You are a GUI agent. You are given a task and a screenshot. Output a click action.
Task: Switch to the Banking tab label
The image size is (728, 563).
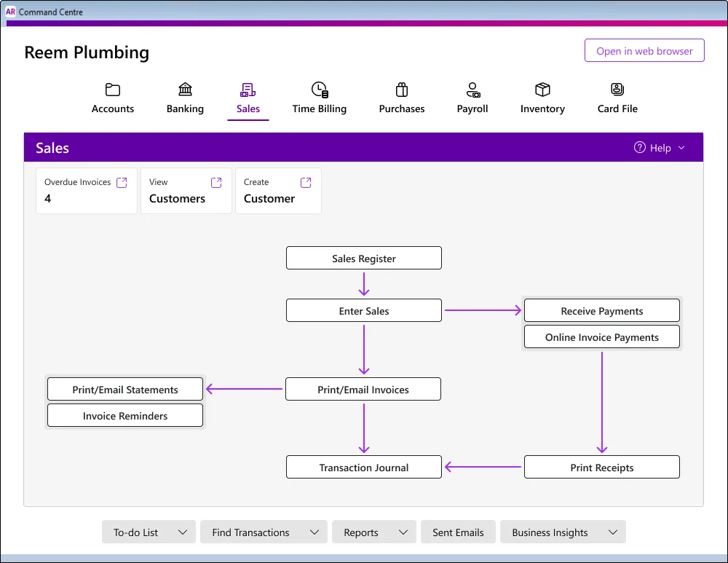pyautogui.click(x=185, y=109)
